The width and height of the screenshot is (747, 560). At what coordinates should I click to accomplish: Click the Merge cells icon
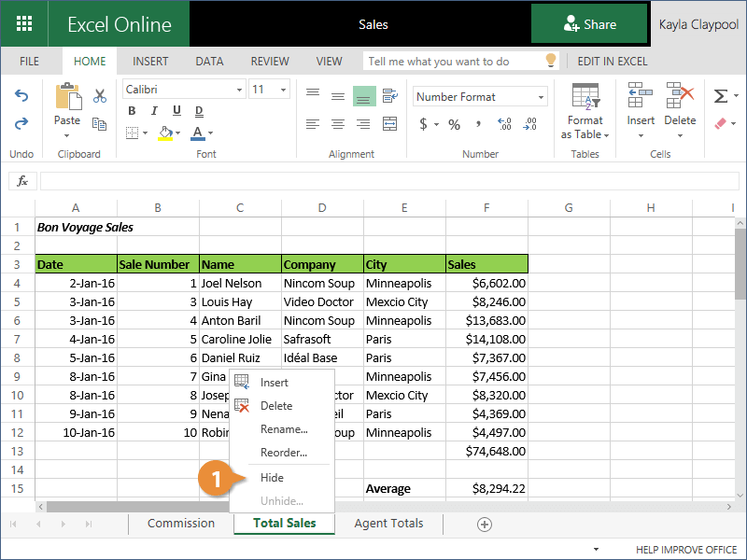click(389, 123)
